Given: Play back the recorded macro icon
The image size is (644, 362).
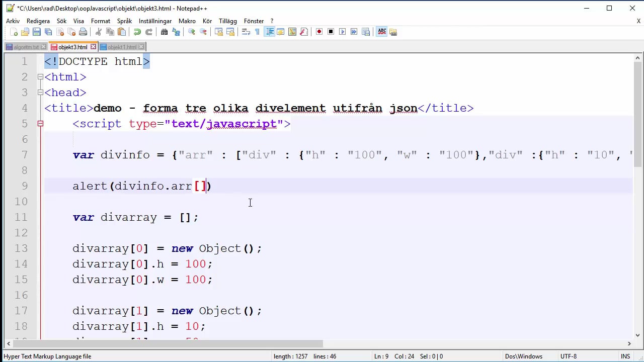Looking at the screenshot, I should pos(343,32).
